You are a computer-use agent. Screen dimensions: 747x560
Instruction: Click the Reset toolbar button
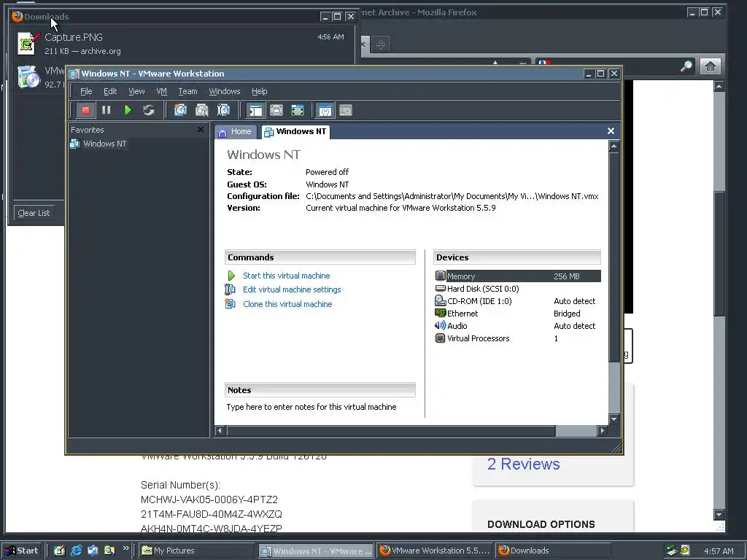coord(149,111)
